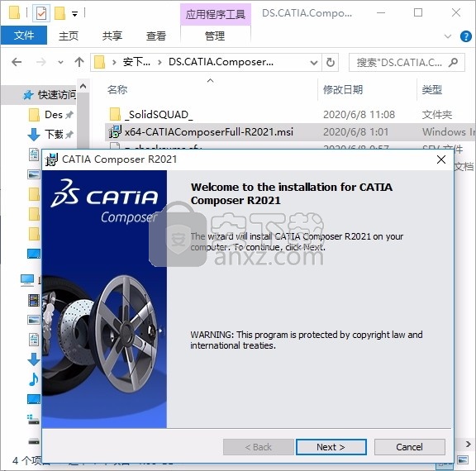Maximize the Explorer window
The width and height of the screenshot is (476, 471).
click(x=418, y=12)
